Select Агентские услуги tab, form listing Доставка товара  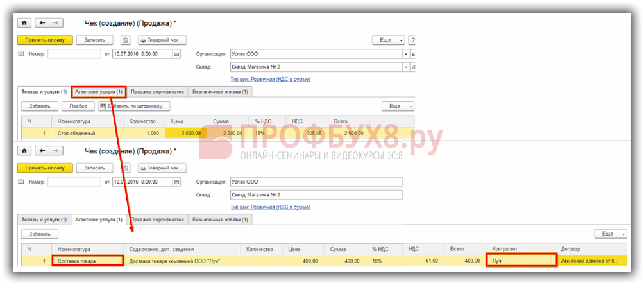(99, 220)
